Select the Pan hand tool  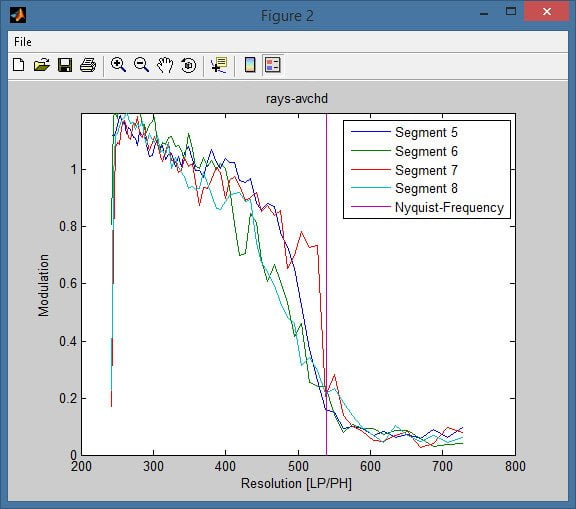point(165,65)
